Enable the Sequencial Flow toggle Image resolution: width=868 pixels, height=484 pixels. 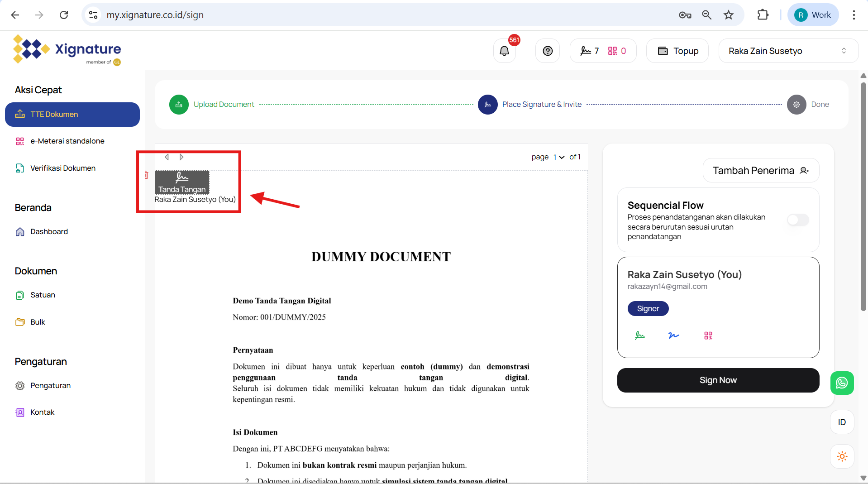tap(798, 220)
